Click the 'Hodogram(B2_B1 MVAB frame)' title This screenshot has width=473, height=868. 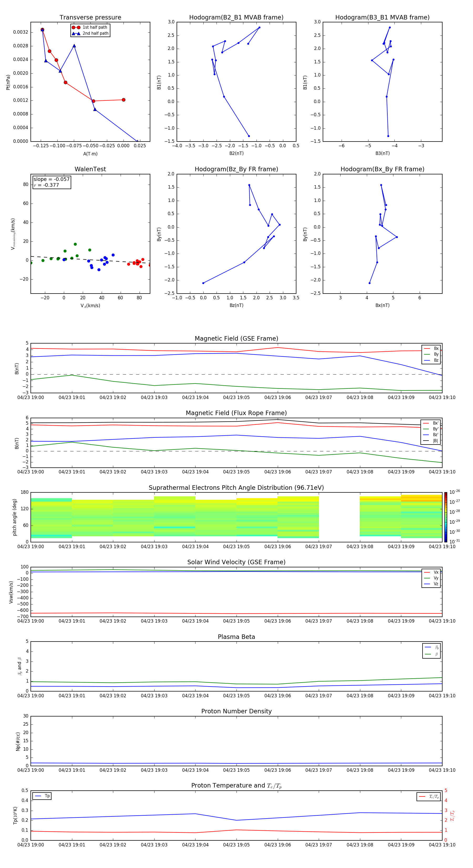236,18
